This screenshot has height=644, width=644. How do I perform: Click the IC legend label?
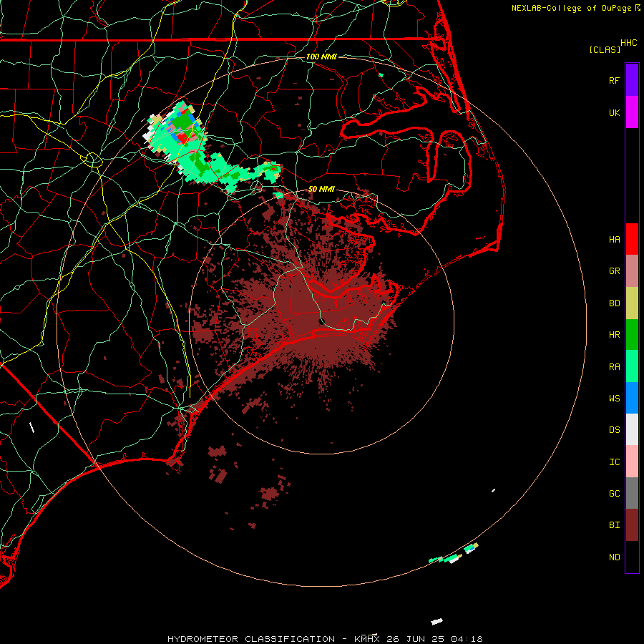614,462
